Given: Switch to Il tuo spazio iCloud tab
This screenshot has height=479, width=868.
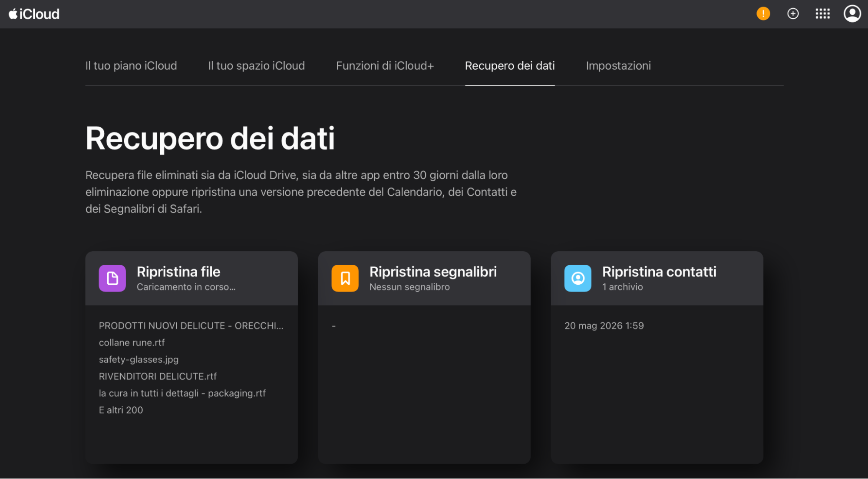Looking at the screenshot, I should [256, 66].
